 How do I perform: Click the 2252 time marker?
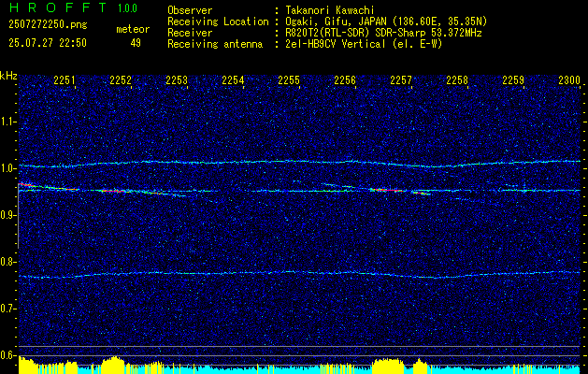point(121,79)
